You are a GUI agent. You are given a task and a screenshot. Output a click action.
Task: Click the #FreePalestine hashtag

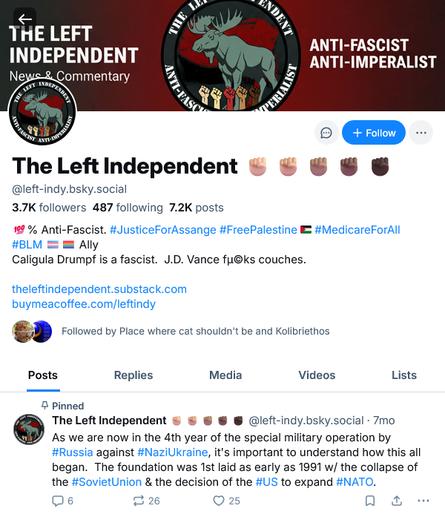258,230
